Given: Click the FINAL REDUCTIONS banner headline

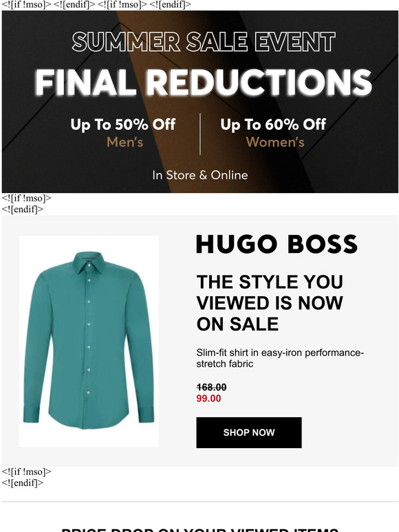Looking at the screenshot, I should coord(203,82).
